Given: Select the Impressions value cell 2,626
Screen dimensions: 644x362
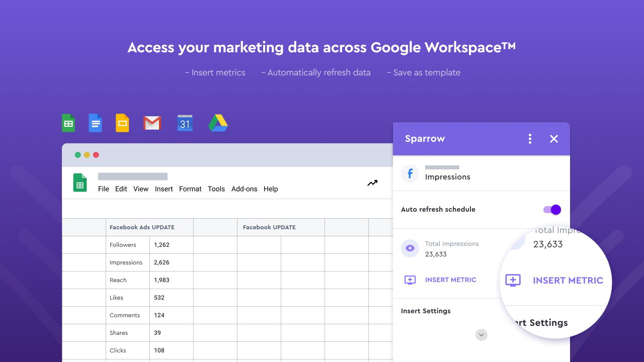Looking at the screenshot, I should 171,262.
